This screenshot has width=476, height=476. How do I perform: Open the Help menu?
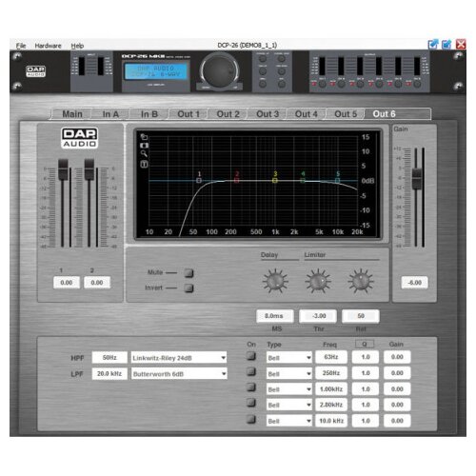(x=77, y=46)
